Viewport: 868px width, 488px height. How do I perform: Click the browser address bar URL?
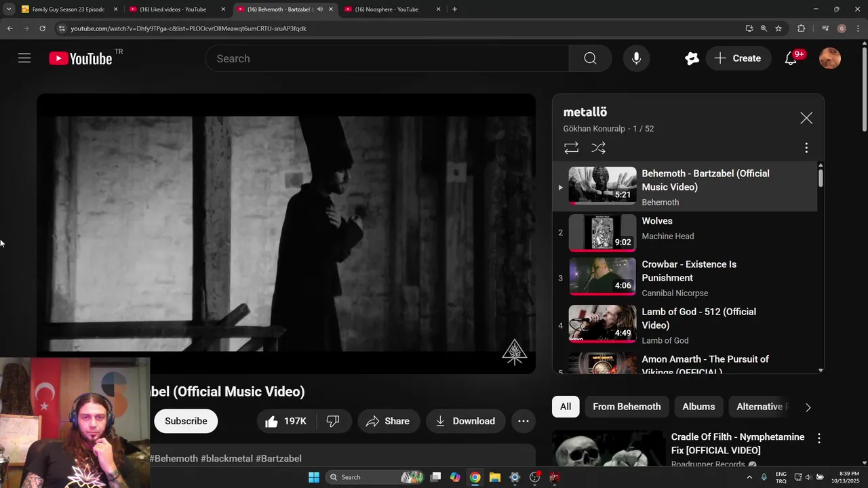189,28
